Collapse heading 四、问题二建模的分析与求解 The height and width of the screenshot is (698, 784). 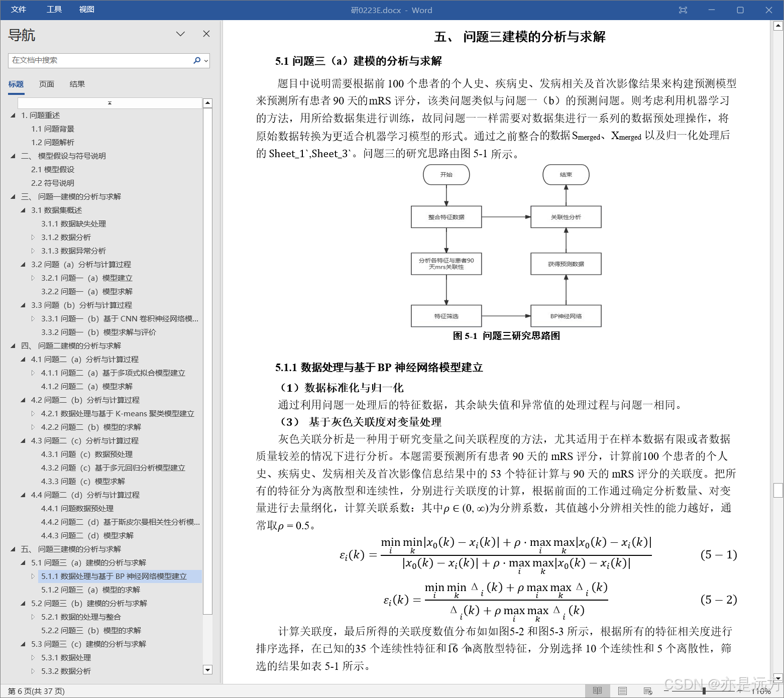[x=13, y=346]
